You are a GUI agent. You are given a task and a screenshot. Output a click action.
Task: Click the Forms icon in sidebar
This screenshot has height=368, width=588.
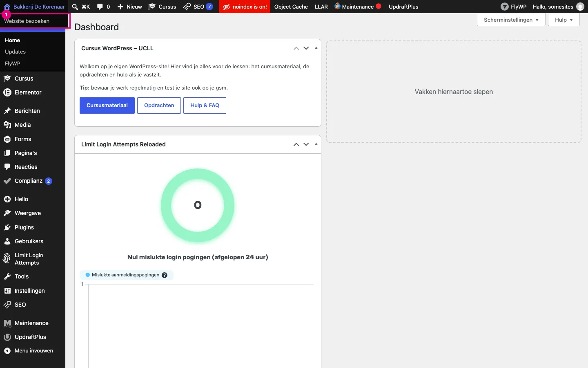pyautogui.click(x=7, y=139)
